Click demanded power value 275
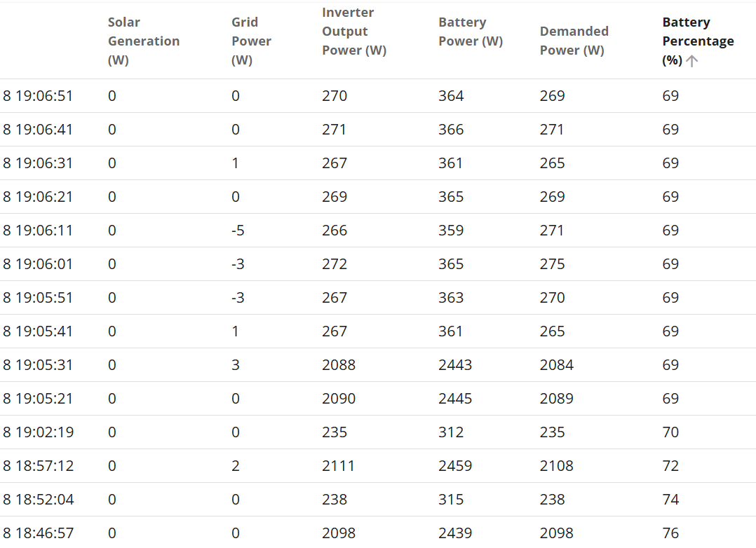Screen dimensions: 756x548 (552, 264)
